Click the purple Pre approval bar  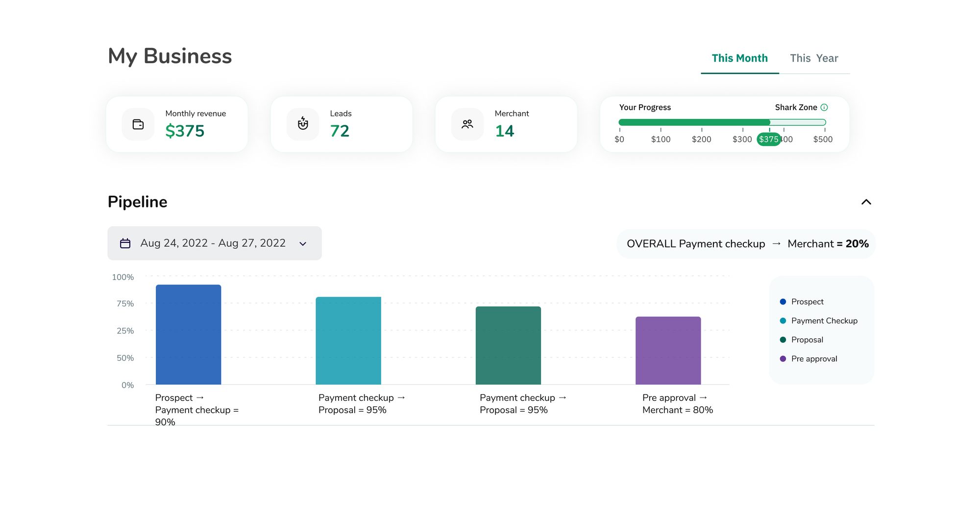(x=668, y=351)
